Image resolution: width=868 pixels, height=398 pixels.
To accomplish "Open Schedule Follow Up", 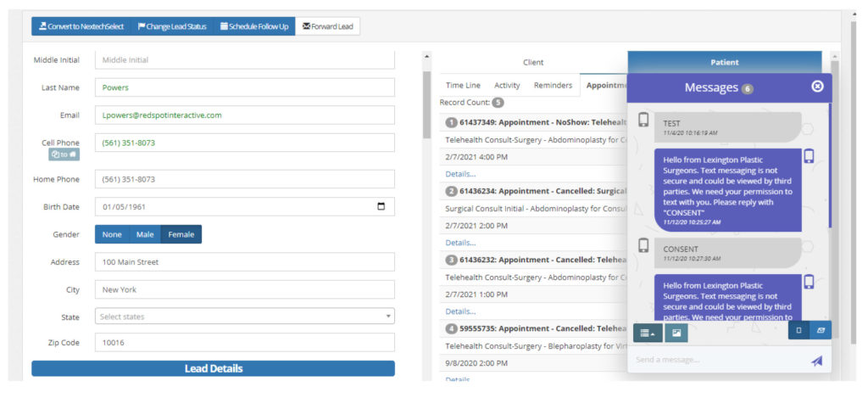I will (x=253, y=26).
